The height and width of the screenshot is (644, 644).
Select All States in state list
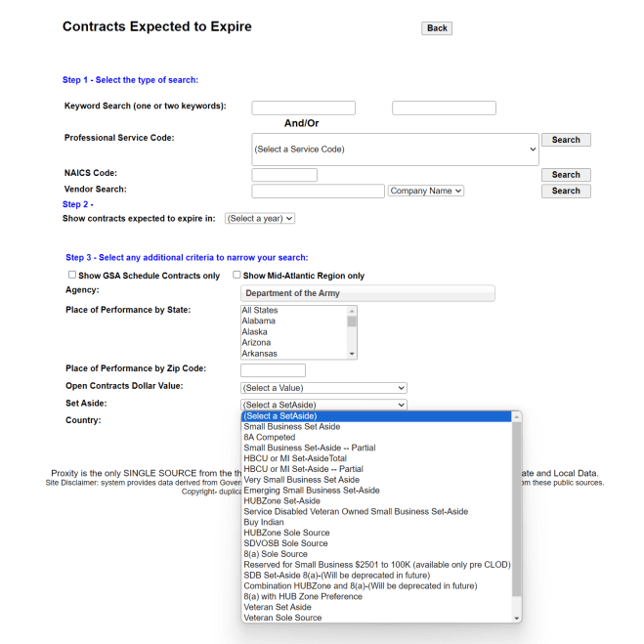coord(294,311)
